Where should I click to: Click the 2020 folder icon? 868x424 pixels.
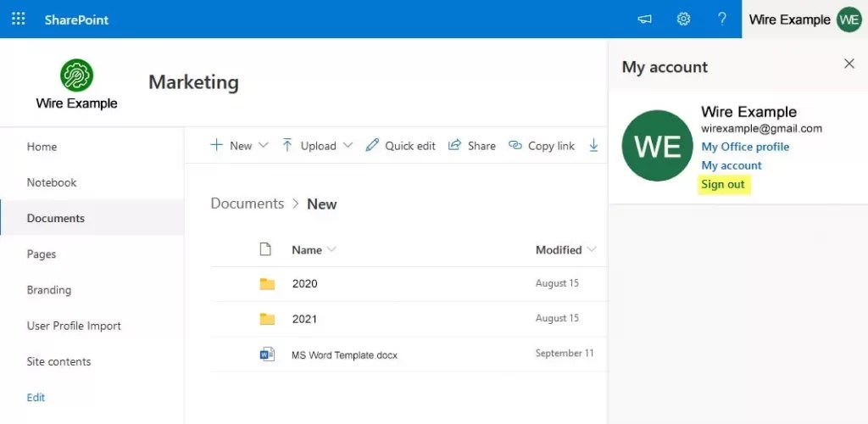click(x=267, y=283)
